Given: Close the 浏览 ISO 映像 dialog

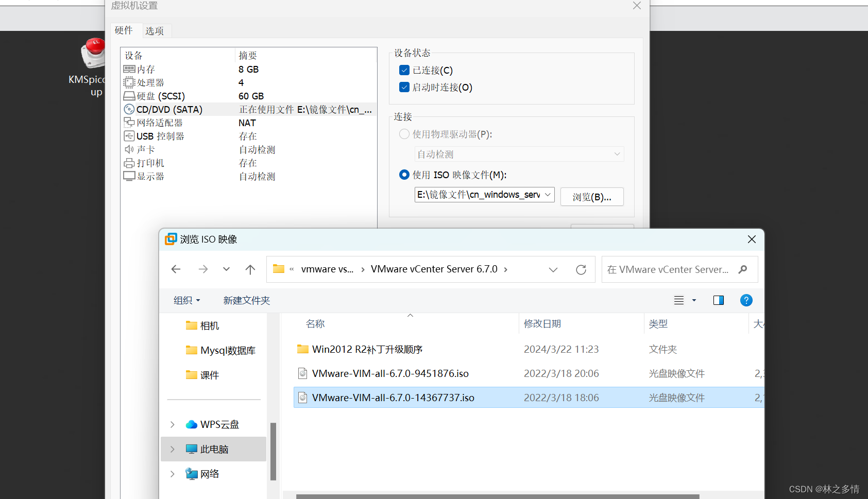Looking at the screenshot, I should 752,239.
